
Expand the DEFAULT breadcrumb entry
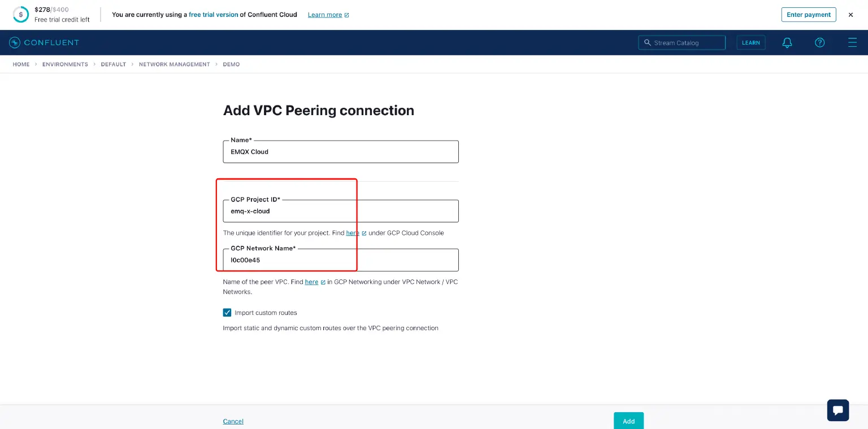coord(113,64)
